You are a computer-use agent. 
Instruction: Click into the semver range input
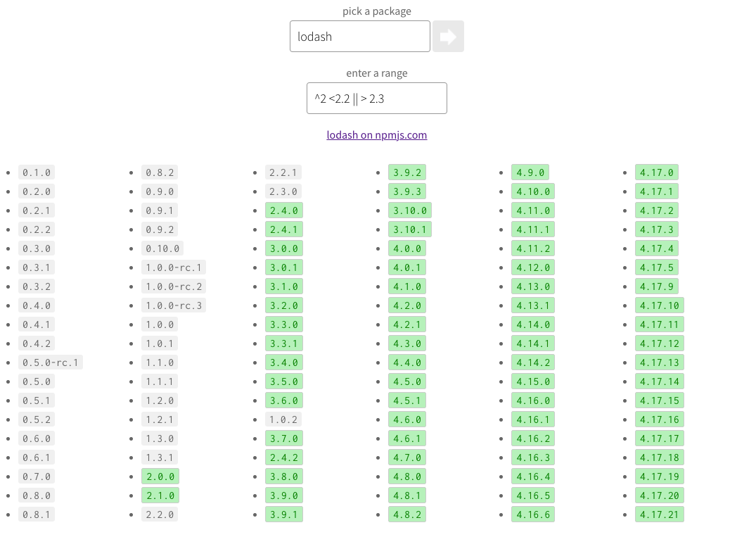pyautogui.click(x=376, y=99)
